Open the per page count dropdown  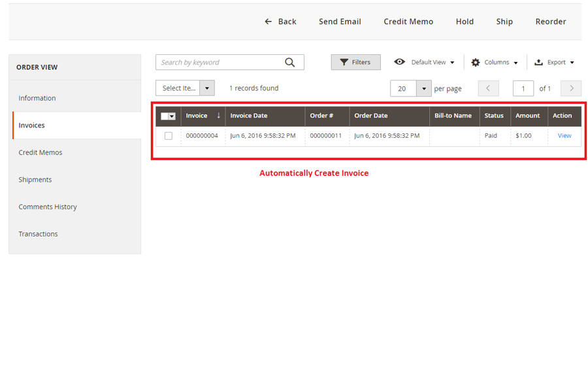[424, 89]
